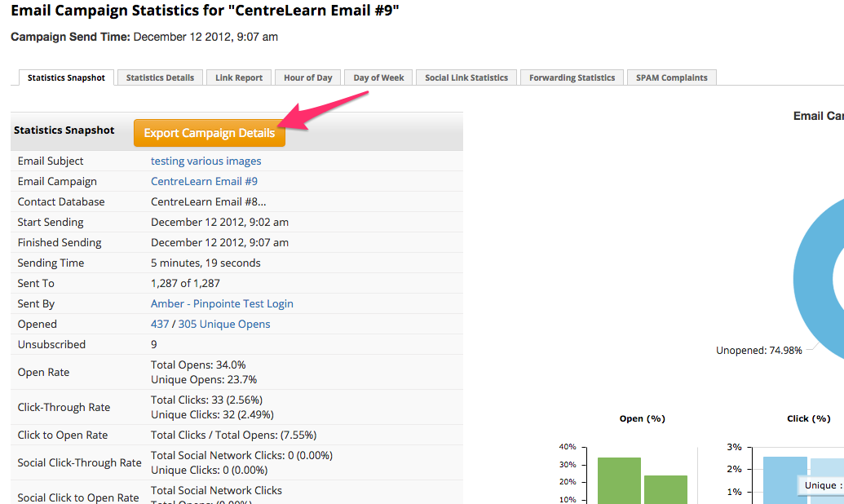Image resolution: width=844 pixels, height=504 pixels.
Task: Open the Statistics Details tab
Action: click(x=160, y=77)
